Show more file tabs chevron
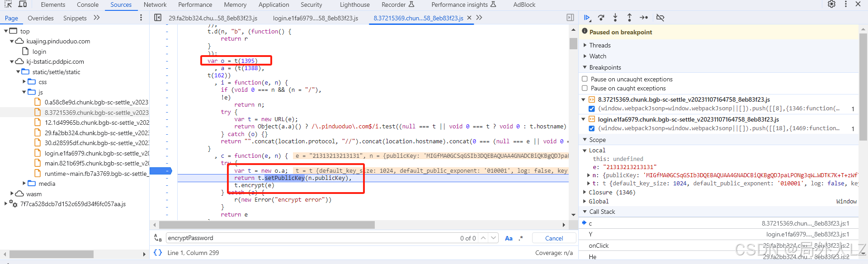 click(x=479, y=18)
